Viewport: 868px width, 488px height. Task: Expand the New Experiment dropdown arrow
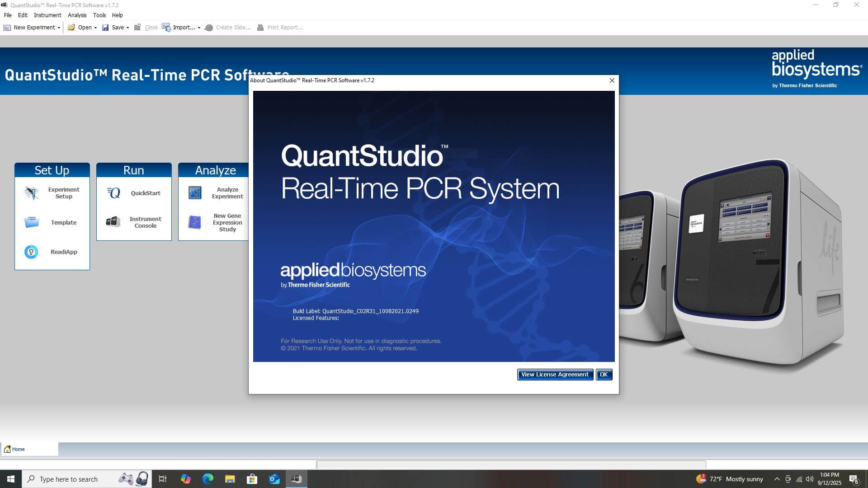pos(59,28)
